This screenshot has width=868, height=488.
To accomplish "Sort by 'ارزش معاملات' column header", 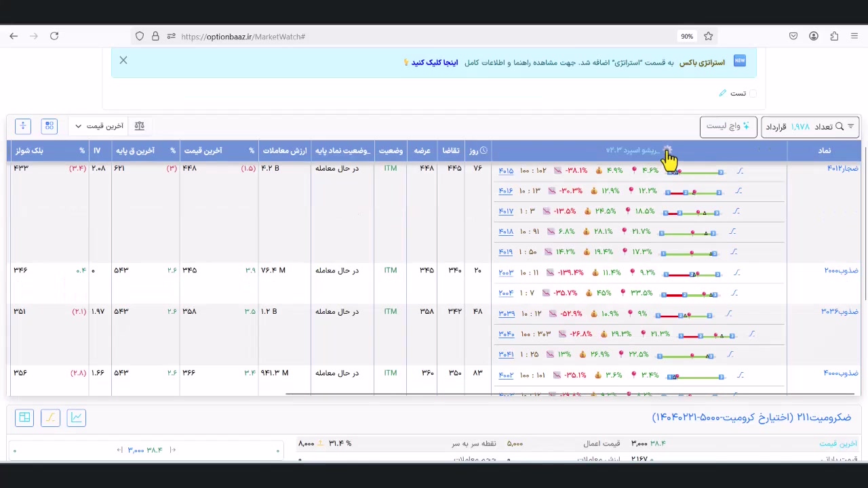I will pyautogui.click(x=285, y=150).
